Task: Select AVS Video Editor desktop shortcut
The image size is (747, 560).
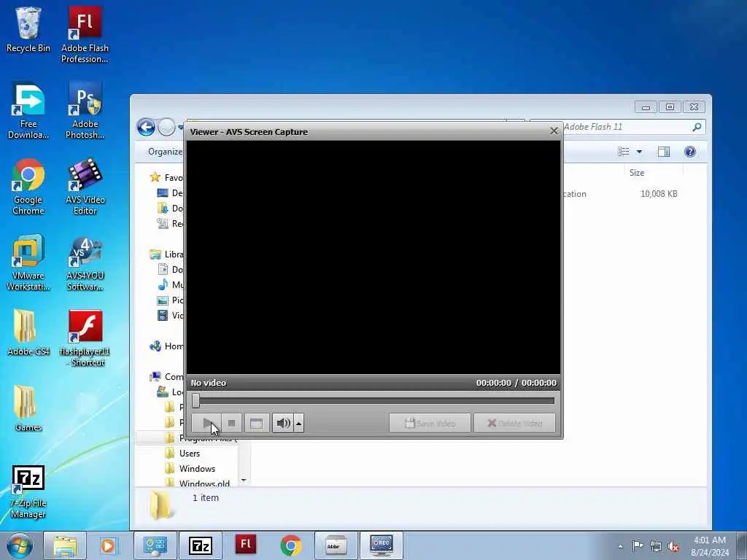Action: 85,187
